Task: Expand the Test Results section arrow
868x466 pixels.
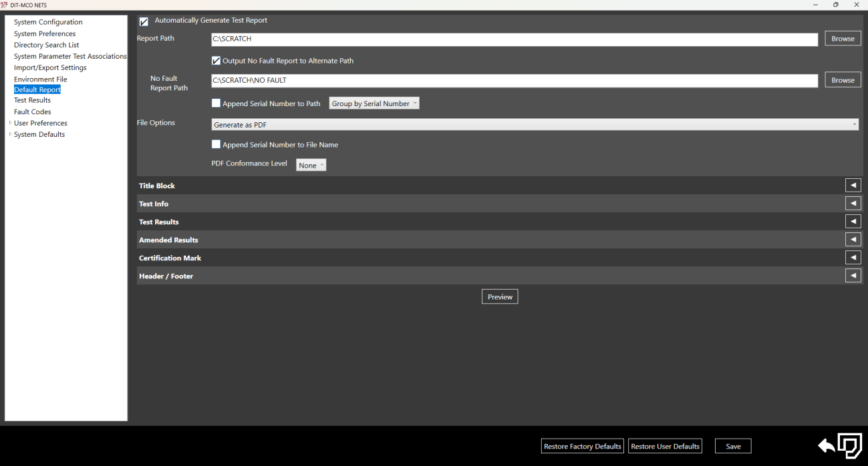Action: point(853,222)
